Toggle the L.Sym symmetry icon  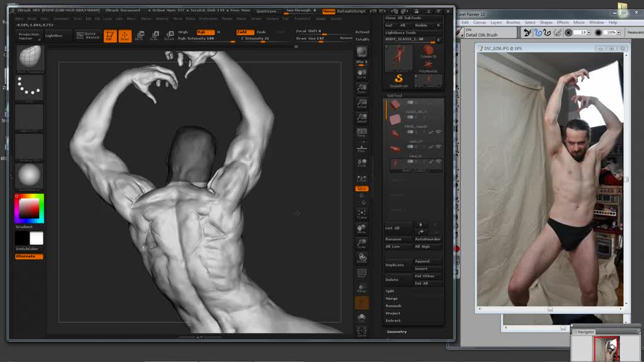point(362,178)
